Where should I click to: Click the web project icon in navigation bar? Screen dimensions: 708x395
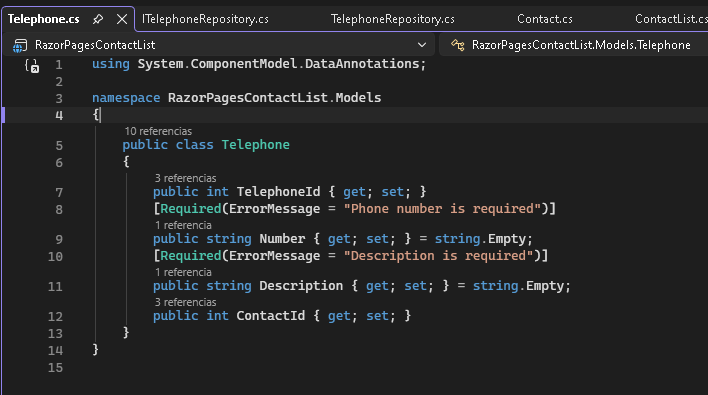click(x=20, y=45)
